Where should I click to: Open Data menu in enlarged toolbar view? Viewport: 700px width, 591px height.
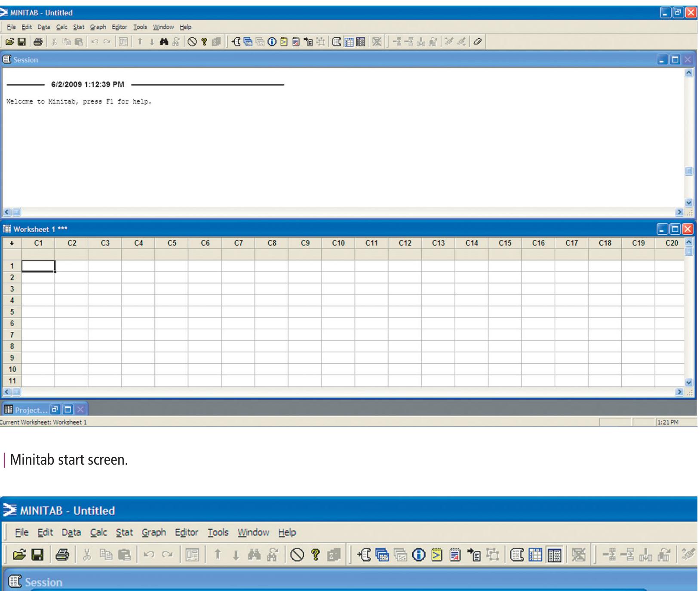pyautogui.click(x=71, y=533)
